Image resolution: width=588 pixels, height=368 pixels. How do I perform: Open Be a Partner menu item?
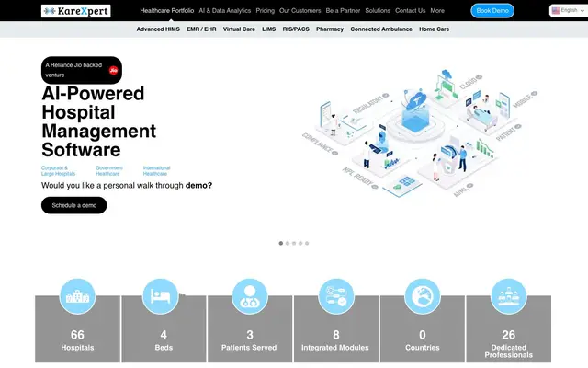343,10
